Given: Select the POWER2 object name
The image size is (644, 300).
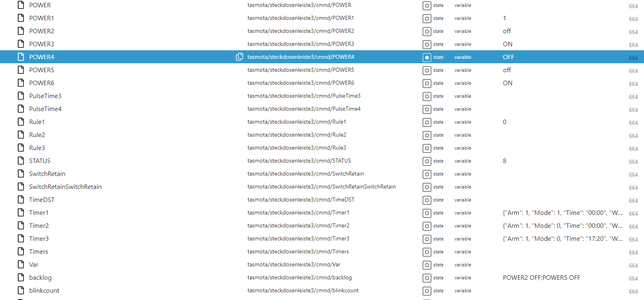Looking at the screenshot, I should coord(42,31).
